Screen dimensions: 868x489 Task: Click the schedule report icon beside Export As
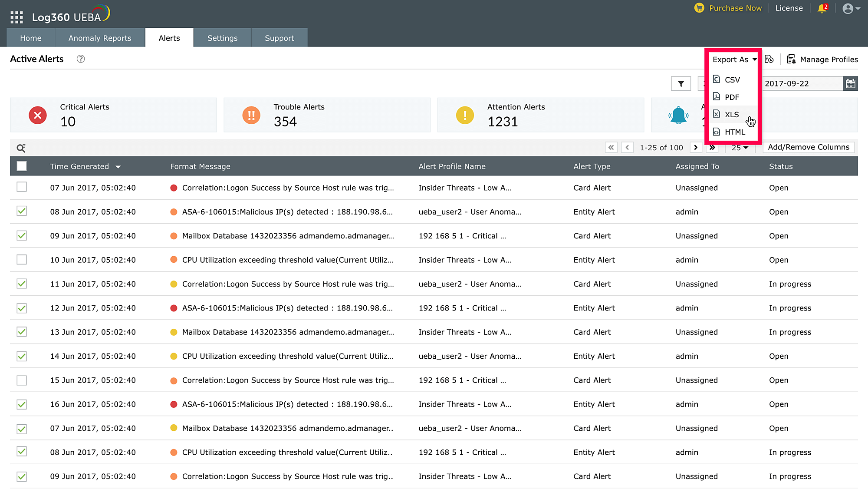(x=769, y=59)
